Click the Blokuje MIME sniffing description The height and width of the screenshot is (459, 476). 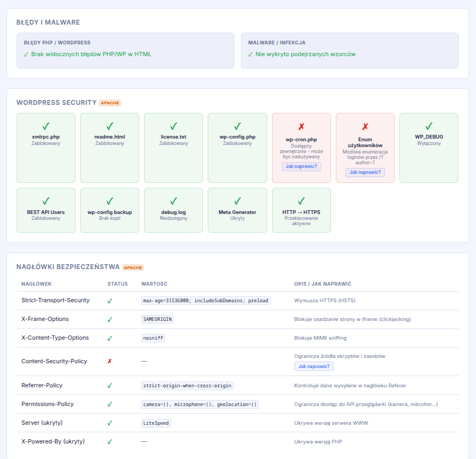[x=320, y=338]
